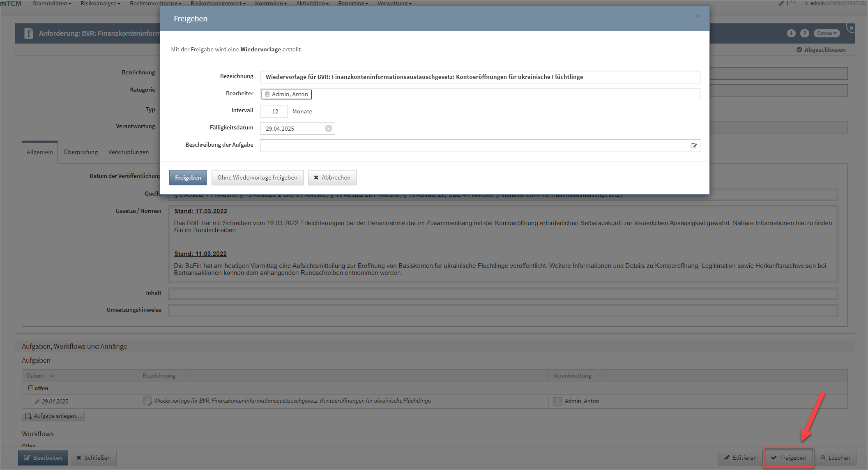Click the Intervall months input field
868x470 pixels.
(274, 111)
